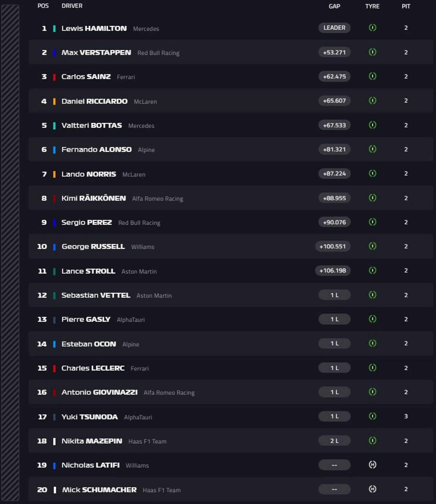Click the PIT column header
436x504 pixels.
[x=406, y=6]
